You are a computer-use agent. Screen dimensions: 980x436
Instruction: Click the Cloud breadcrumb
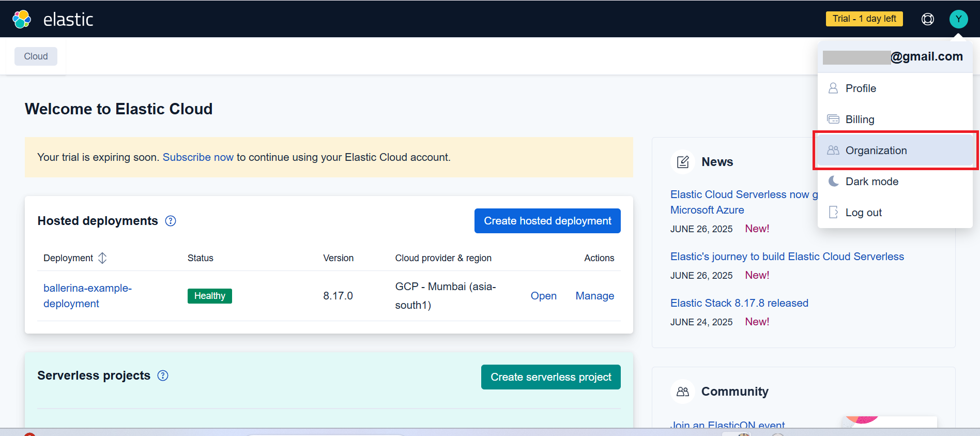36,56
